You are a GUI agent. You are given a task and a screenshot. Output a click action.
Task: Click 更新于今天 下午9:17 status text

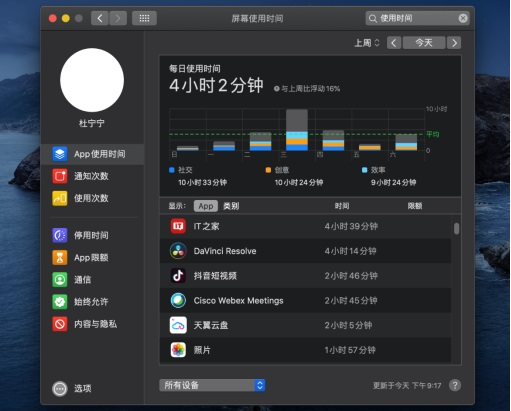tap(407, 386)
